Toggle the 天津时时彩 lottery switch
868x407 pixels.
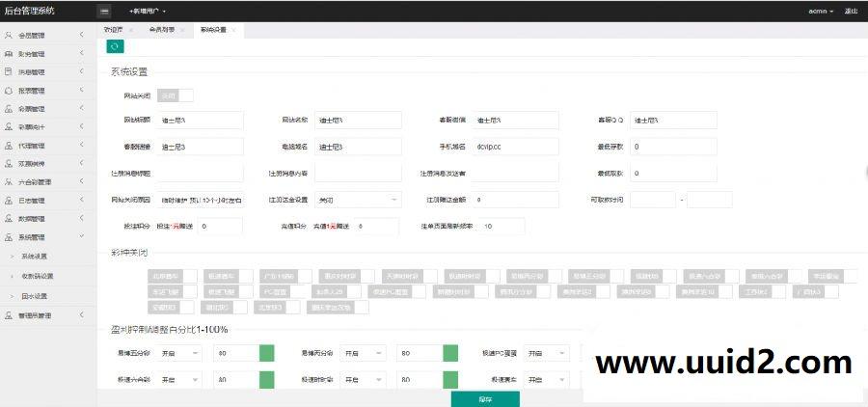click(x=410, y=276)
